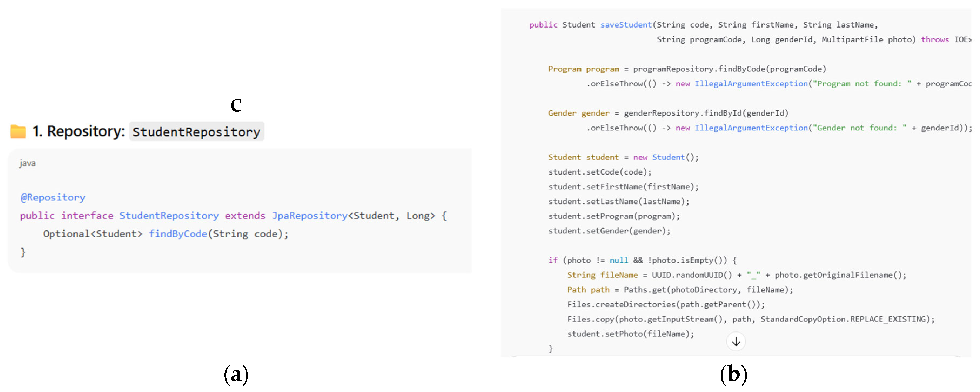This screenshot has width=980, height=392.
Task: Click the student.setPhoto(fileName) line
Action: tap(630, 334)
